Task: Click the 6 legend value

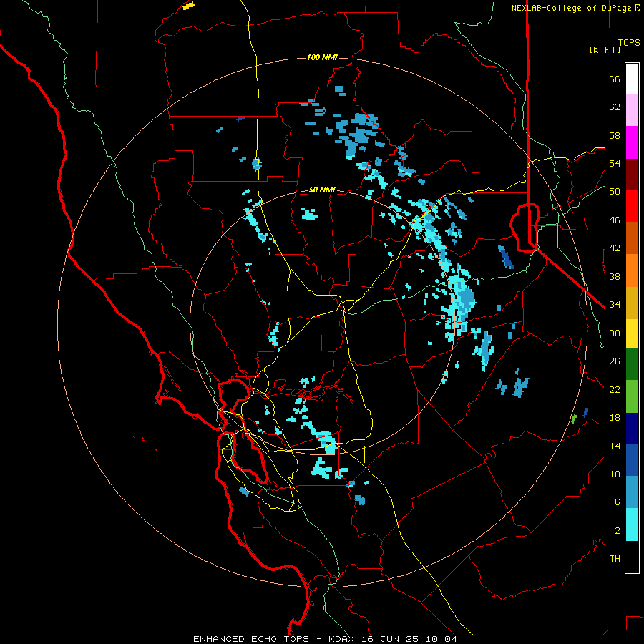Action: [x=618, y=502]
